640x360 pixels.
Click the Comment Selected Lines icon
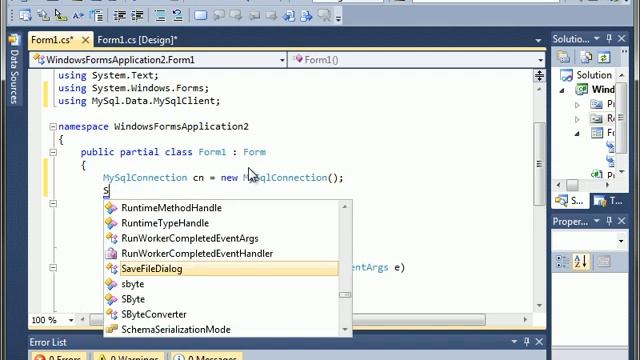160,16
